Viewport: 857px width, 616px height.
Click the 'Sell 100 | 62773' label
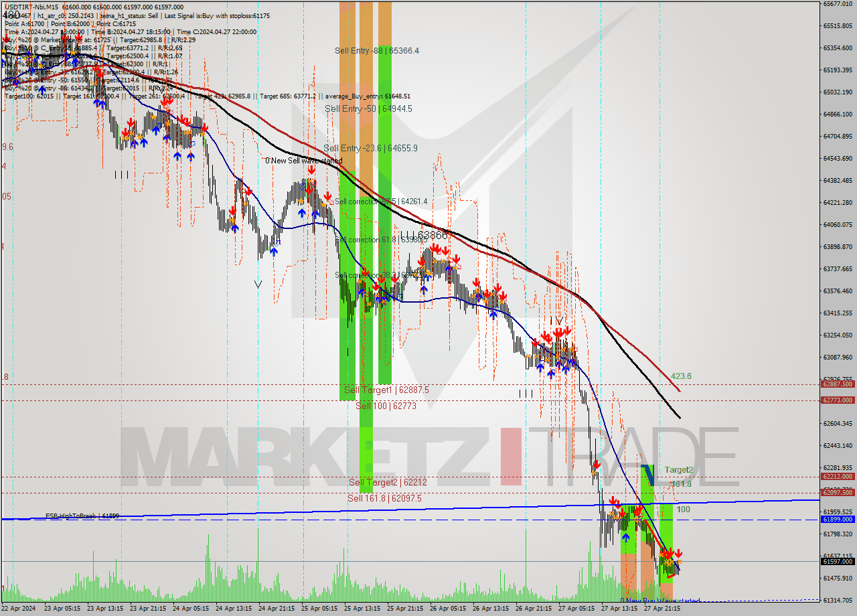pos(386,406)
